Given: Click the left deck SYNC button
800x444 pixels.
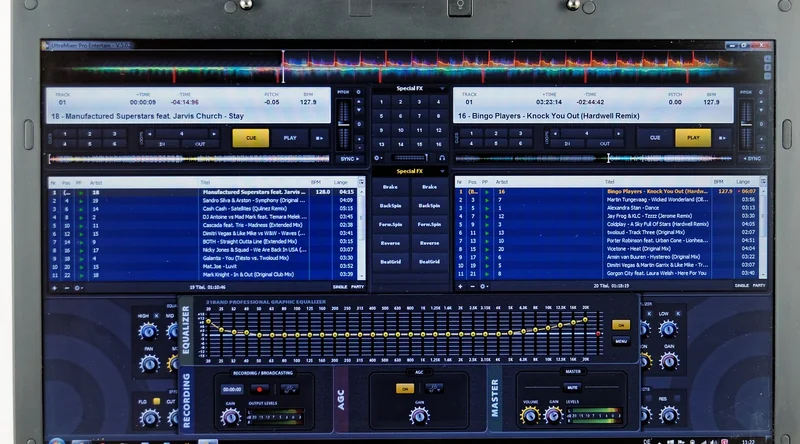Looking at the screenshot, I should pyautogui.click(x=349, y=159).
